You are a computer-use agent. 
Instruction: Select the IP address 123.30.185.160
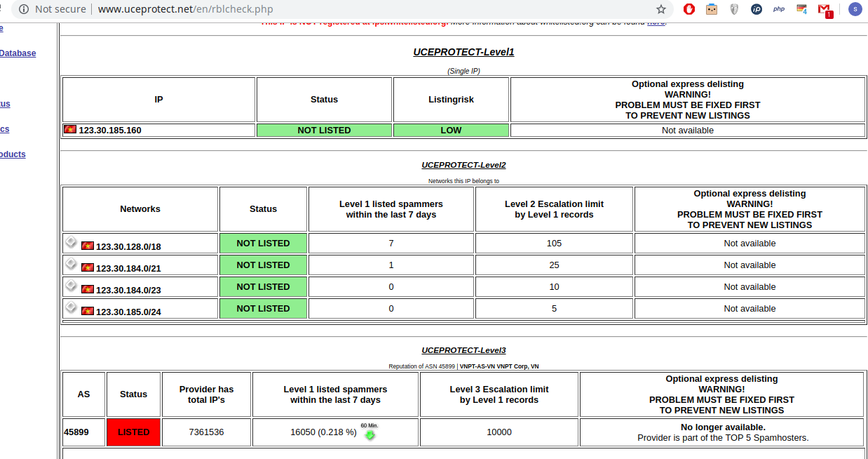(x=110, y=131)
